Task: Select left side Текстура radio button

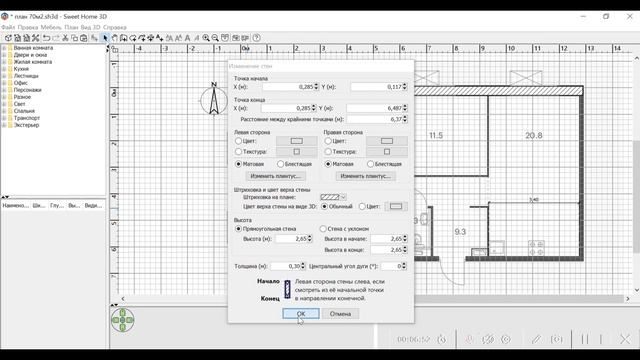Action: click(x=238, y=151)
